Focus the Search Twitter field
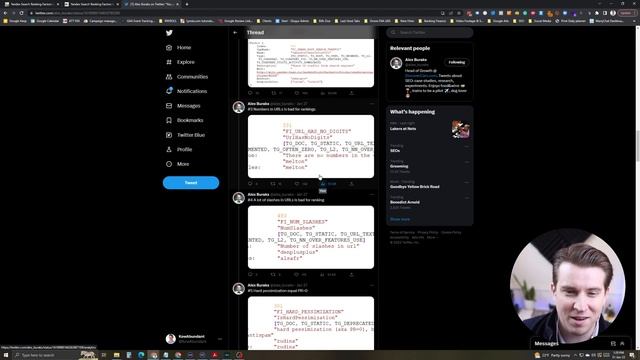 tap(430, 32)
